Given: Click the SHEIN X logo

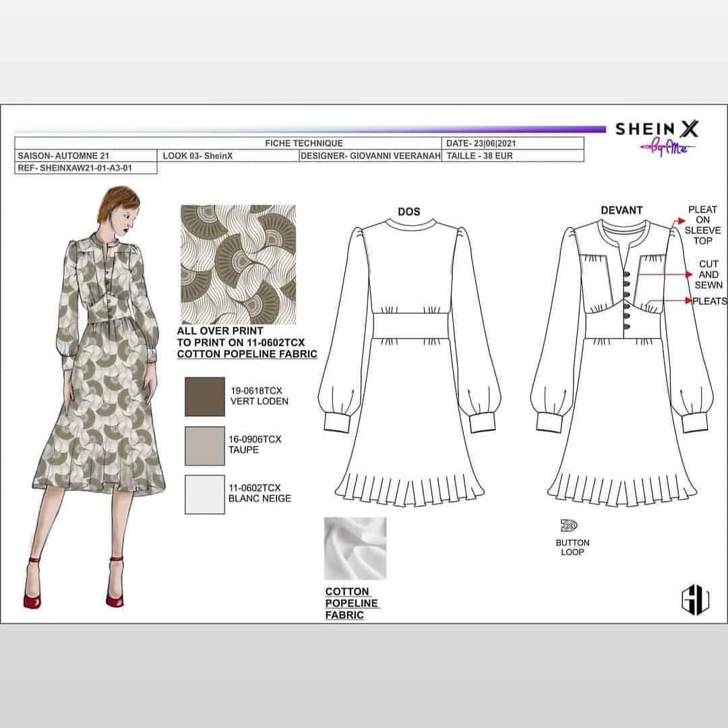Looking at the screenshot, I should [x=657, y=129].
